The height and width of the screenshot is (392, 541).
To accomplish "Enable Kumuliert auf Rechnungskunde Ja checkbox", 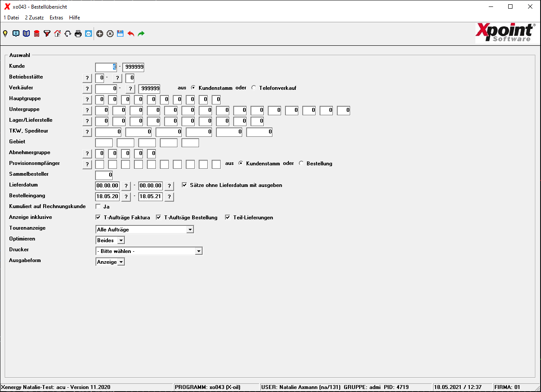I will [x=98, y=206].
